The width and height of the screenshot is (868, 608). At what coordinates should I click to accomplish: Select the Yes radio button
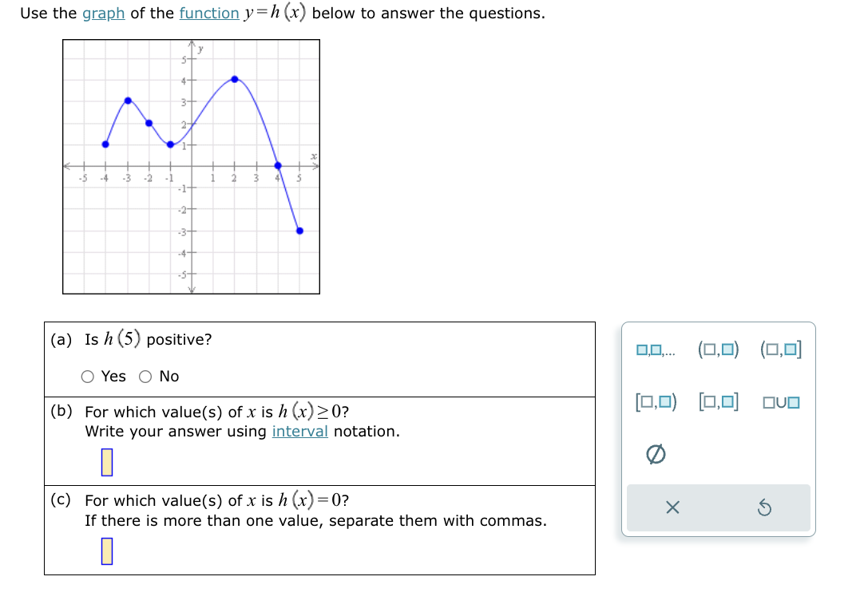coord(88,376)
